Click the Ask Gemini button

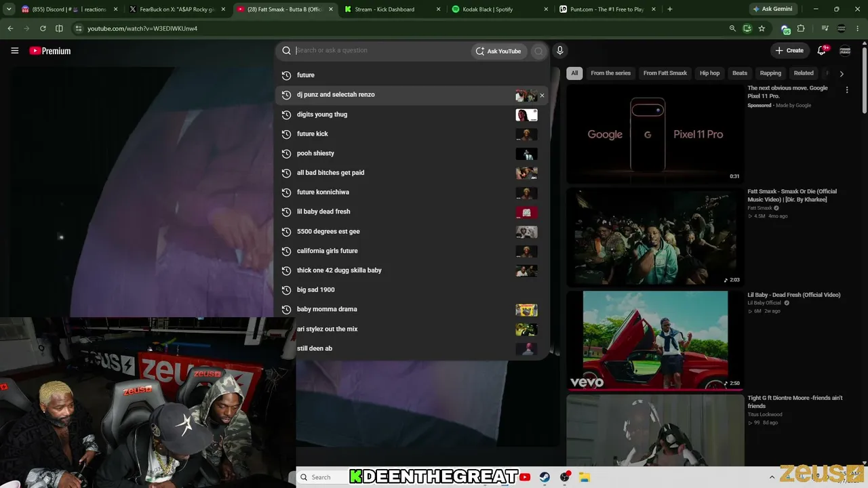(x=774, y=9)
